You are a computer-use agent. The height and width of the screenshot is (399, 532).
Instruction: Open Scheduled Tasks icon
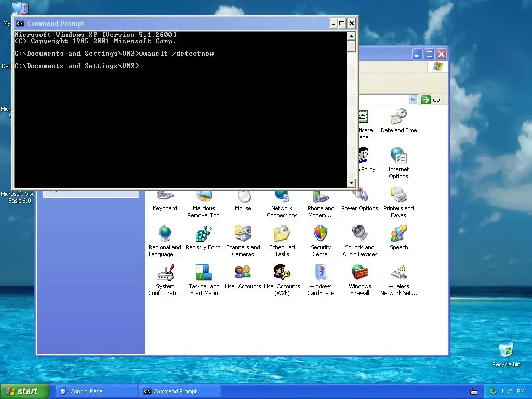click(x=282, y=241)
